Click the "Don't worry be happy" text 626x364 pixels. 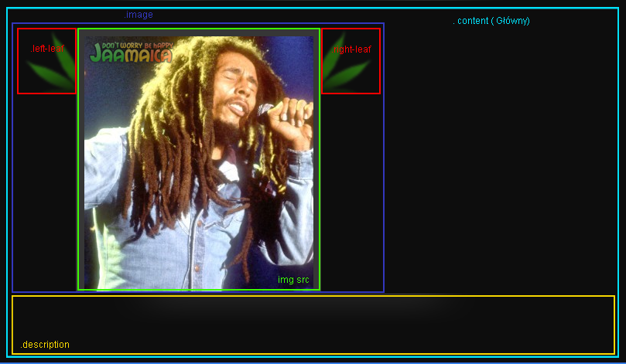point(132,45)
